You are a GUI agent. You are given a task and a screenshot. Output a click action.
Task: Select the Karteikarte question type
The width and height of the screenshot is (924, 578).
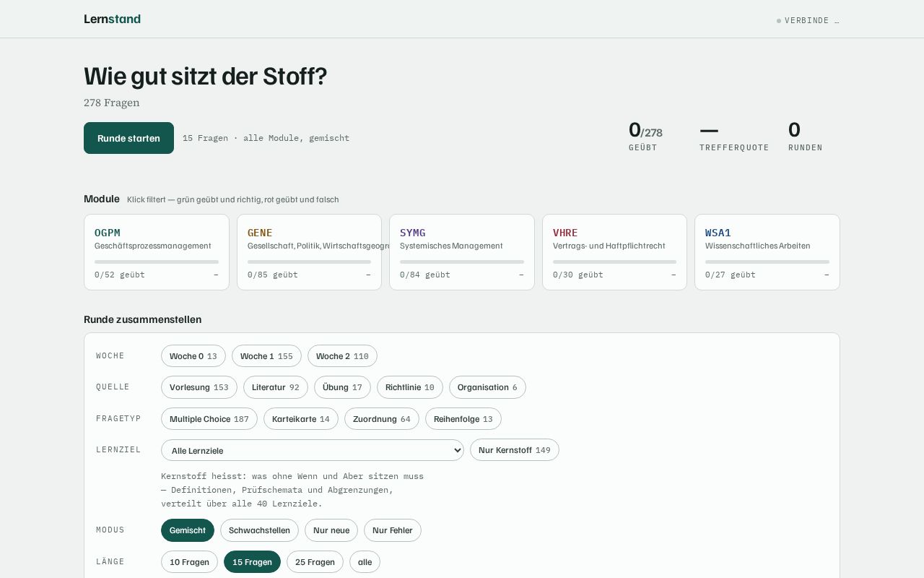click(301, 419)
